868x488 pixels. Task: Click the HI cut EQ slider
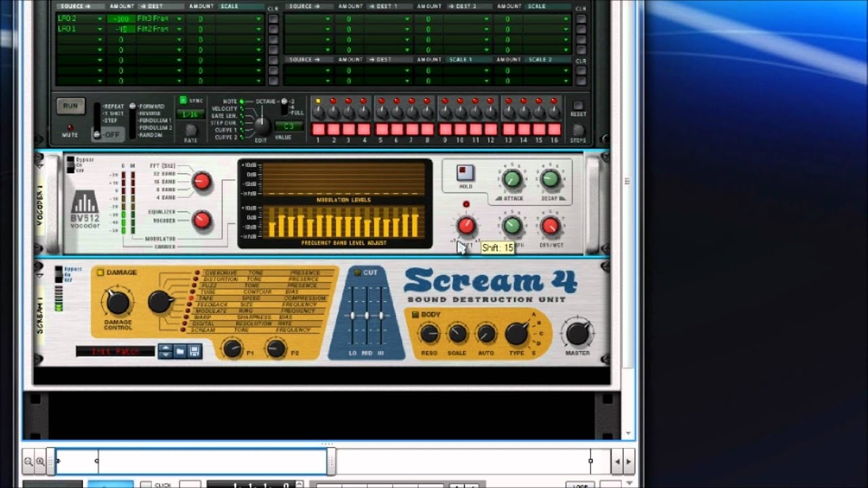click(x=381, y=315)
